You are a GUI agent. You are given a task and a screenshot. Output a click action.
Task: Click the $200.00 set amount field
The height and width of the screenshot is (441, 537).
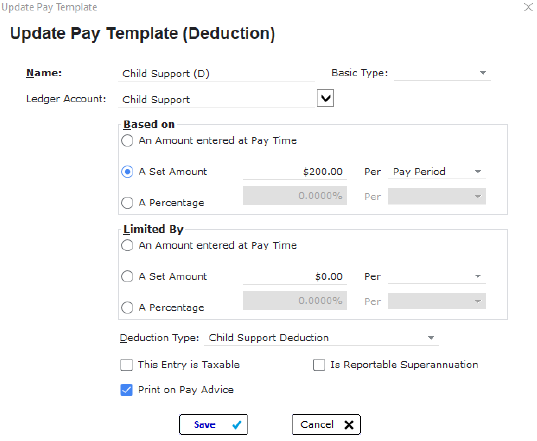tap(295, 172)
